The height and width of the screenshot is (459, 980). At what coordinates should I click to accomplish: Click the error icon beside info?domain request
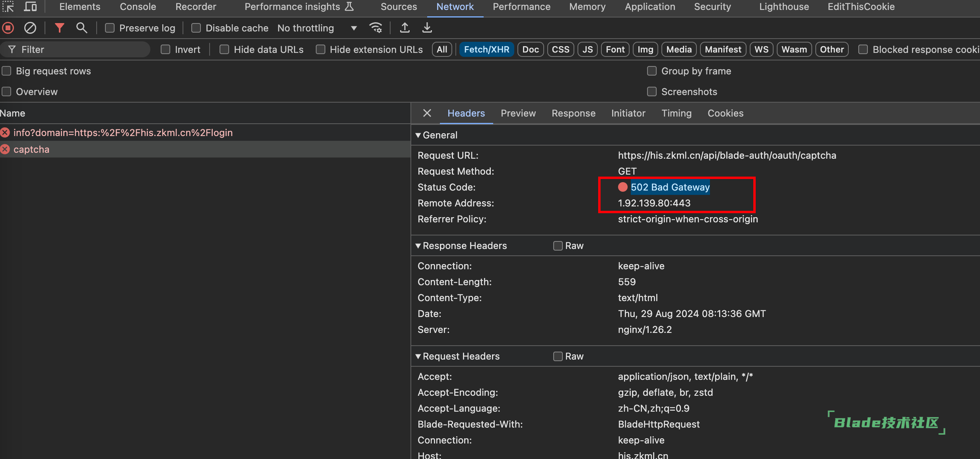click(5, 133)
